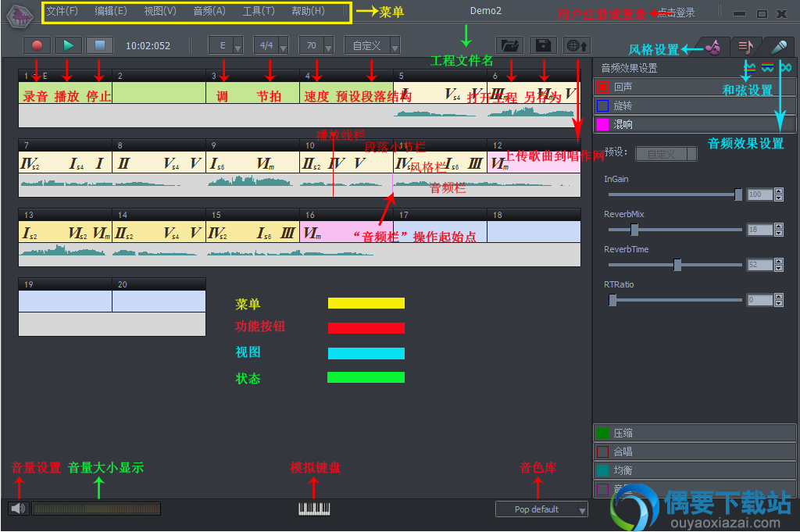Switch to the chord settings note-list tab
This screenshot has width=800, height=532.
pos(746,48)
